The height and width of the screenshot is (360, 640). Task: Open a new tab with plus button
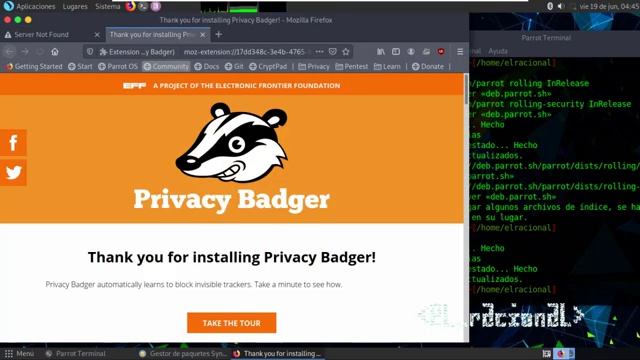219,35
